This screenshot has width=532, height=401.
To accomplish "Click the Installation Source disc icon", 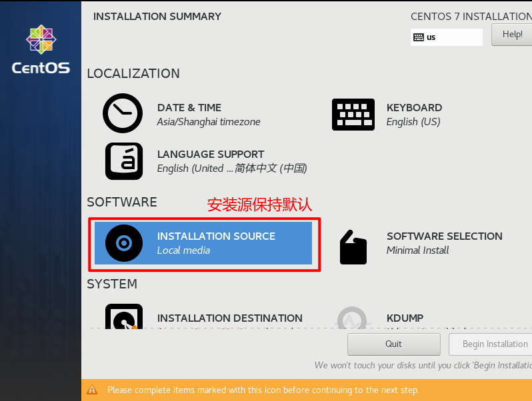I will [x=124, y=243].
